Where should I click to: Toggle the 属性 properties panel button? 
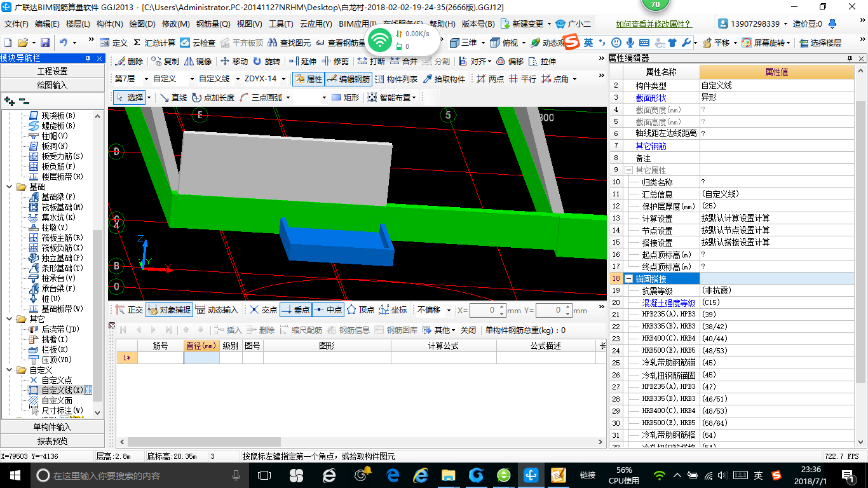[308, 79]
